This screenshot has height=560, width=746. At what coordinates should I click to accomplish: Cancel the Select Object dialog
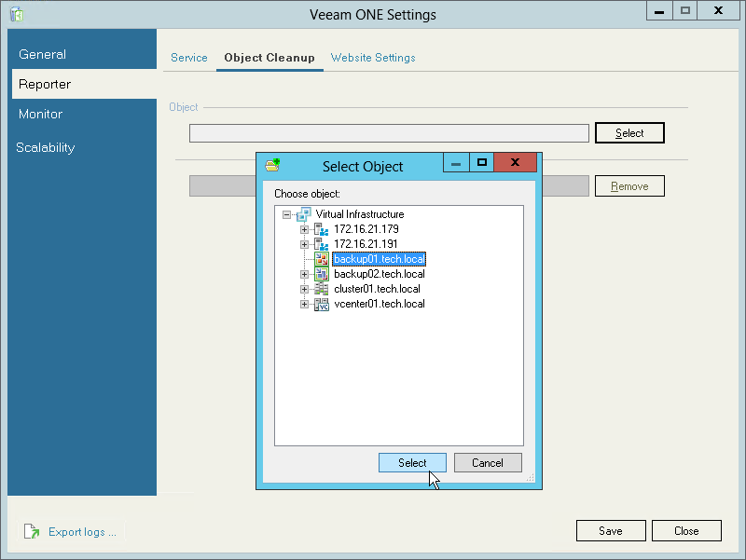point(488,462)
